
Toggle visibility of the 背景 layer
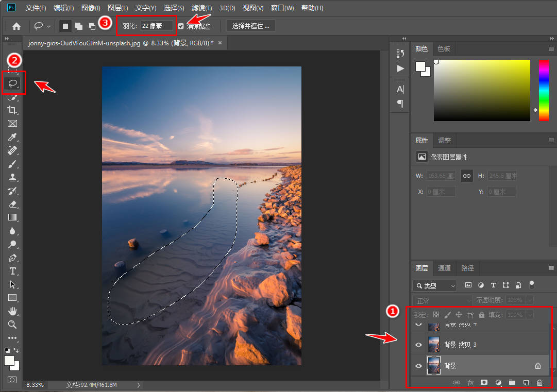[x=418, y=366]
